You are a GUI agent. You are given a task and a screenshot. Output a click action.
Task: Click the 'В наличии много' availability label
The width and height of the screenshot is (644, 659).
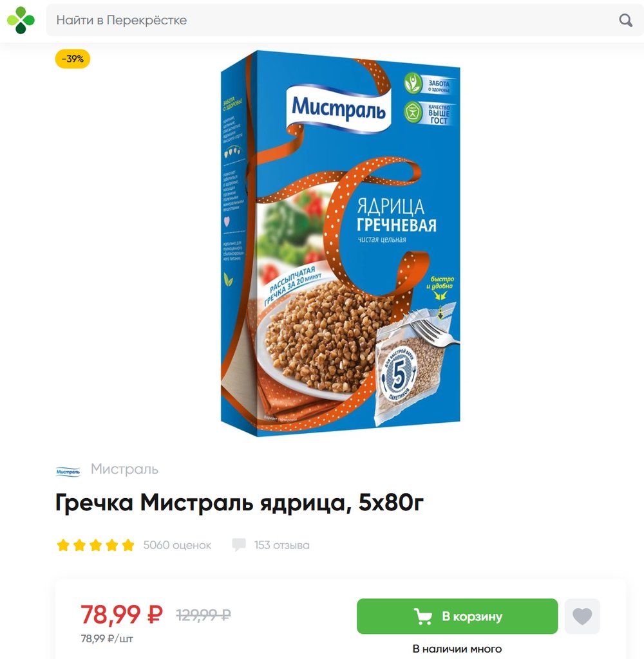457,649
